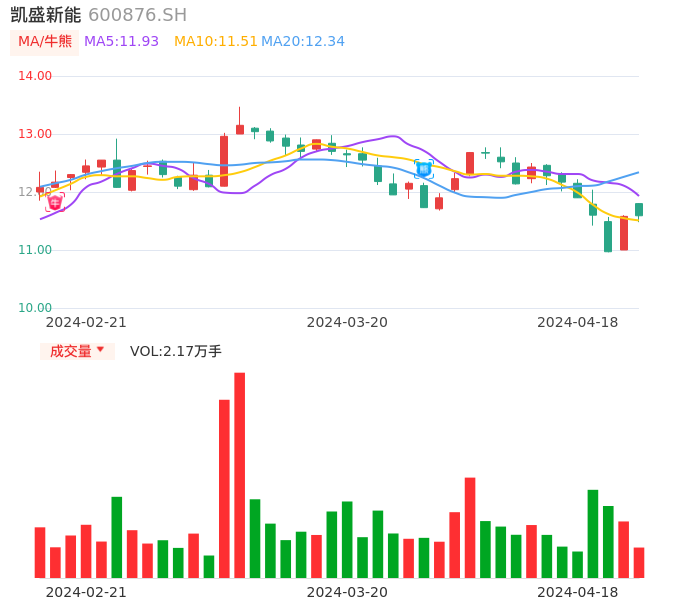
Task: Toggle the MA5 line legend
Action: (122, 42)
